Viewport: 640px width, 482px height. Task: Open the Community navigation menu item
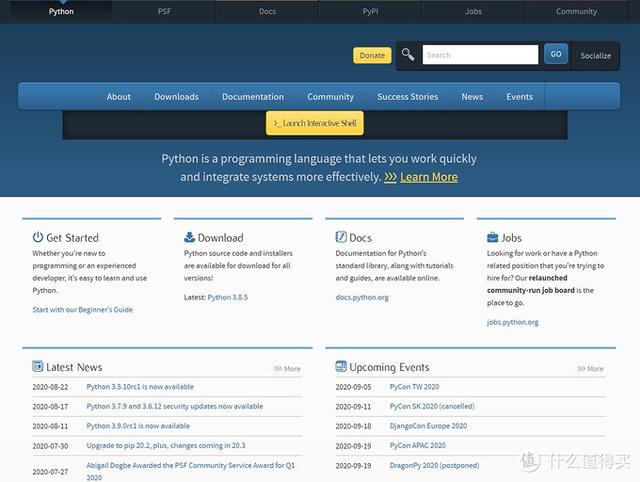tap(331, 97)
